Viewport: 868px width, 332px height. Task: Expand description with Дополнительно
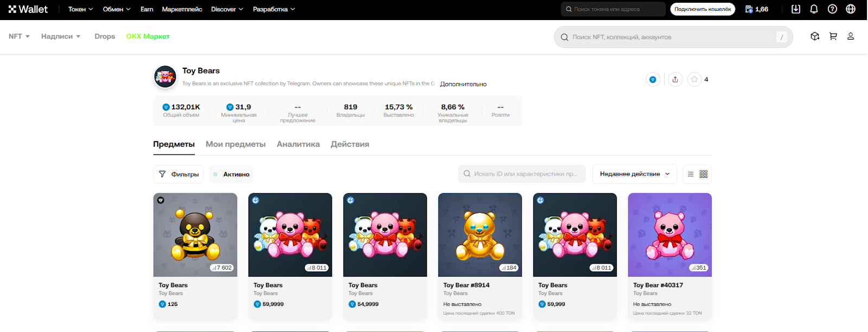point(463,84)
